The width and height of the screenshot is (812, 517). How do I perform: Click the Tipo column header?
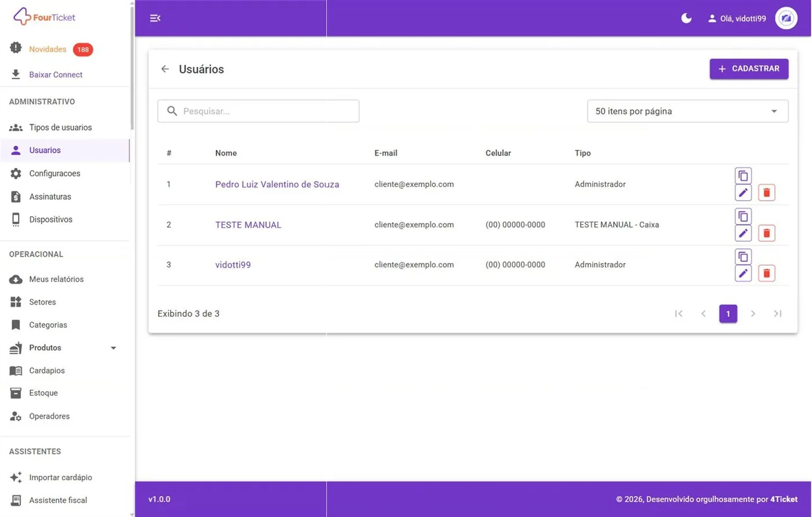tap(583, 153)
